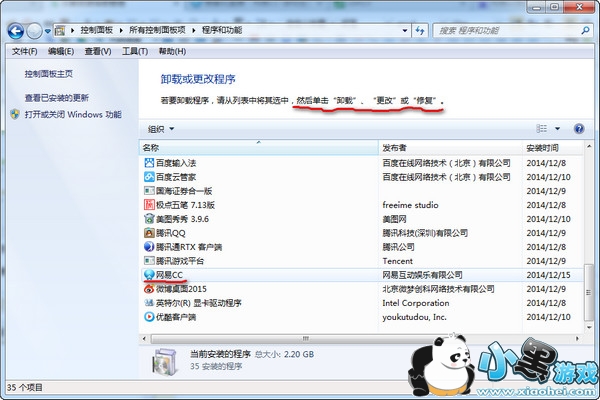Screen dimensions: 600x400
Task: Click the 优酷客户端 icon
Action: (x=149, y=317)
